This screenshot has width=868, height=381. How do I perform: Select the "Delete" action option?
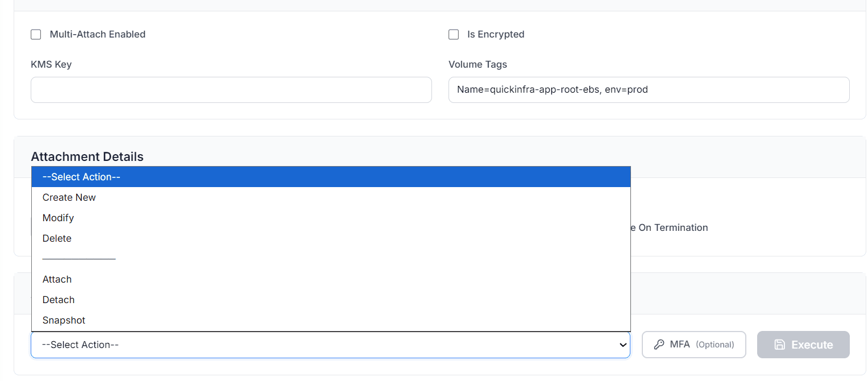pyautogui.click(x=57, y=238)
